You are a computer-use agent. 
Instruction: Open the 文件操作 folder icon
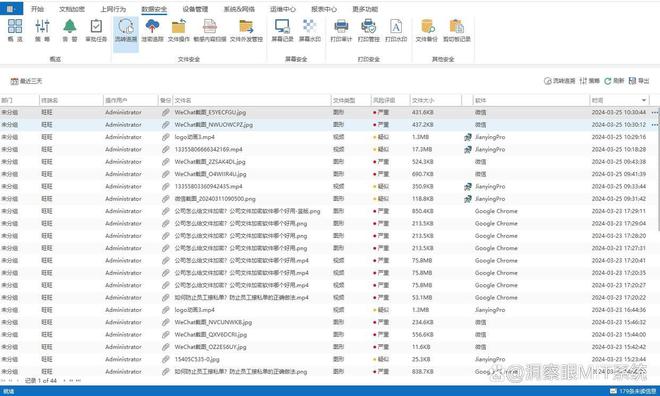178,30
